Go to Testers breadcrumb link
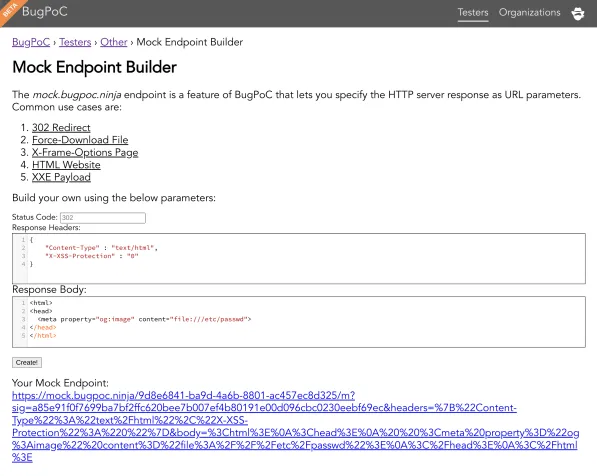This screenshot has height=476, width=597. (75, 42)
